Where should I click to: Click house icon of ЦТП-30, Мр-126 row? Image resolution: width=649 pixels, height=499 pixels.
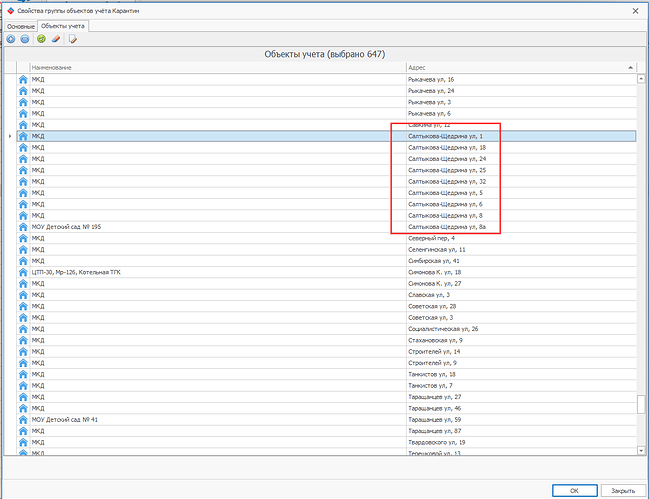pos(23,272)
